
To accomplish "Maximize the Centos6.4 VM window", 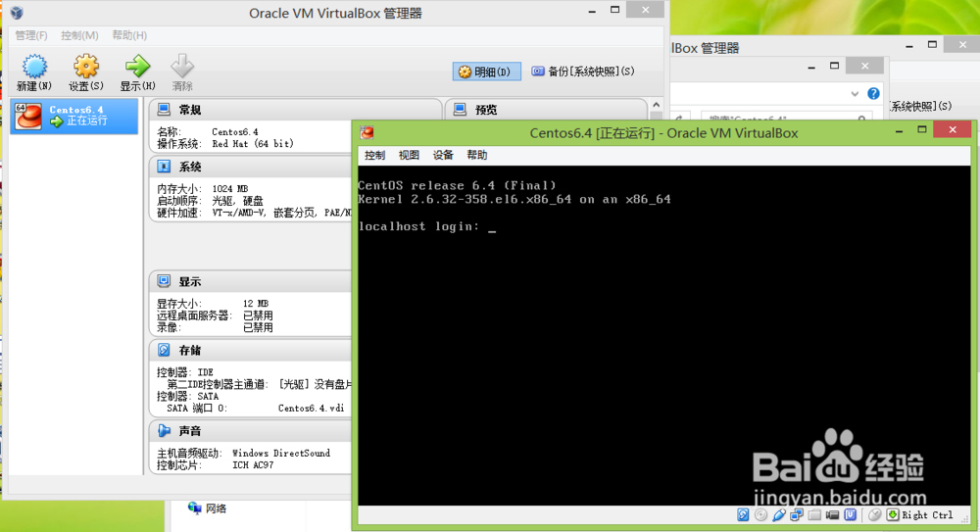I will [922, 130].
